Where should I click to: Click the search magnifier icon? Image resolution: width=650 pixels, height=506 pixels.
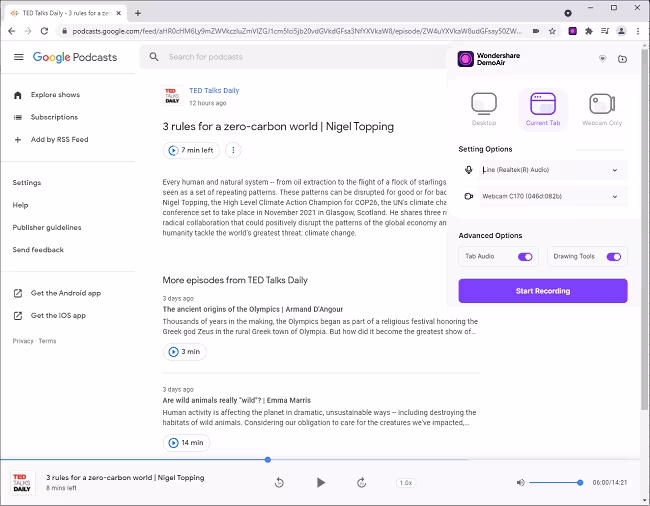click(x=154, y=57)
